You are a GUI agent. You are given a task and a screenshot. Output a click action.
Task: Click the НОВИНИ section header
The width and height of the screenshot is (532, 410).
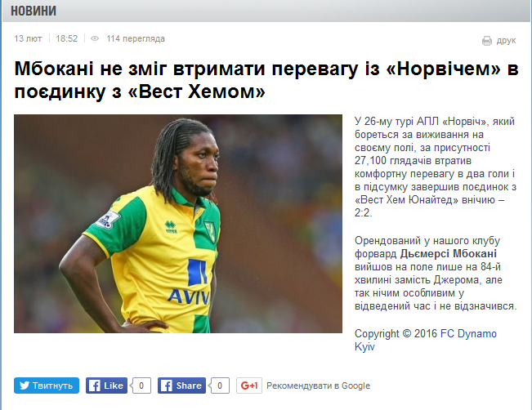pos(34,11)
